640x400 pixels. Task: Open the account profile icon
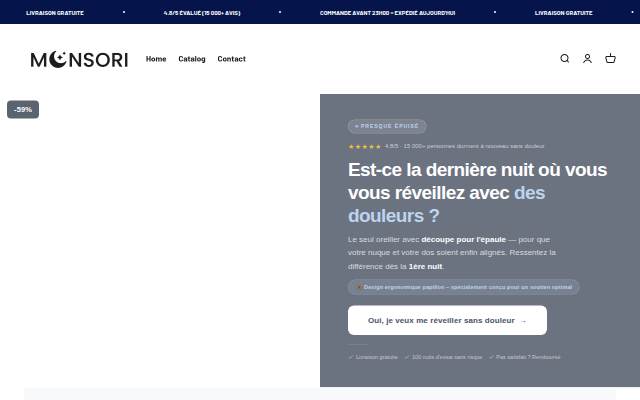pos(587,59)
